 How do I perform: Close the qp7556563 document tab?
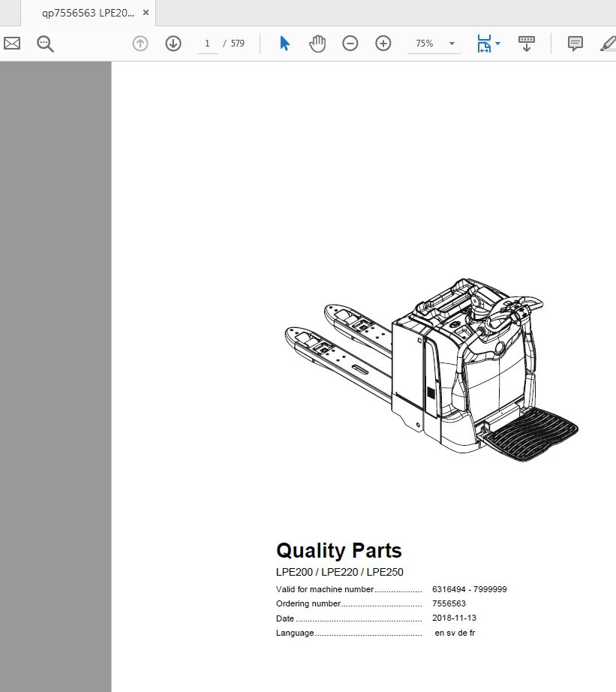[146, 13]
